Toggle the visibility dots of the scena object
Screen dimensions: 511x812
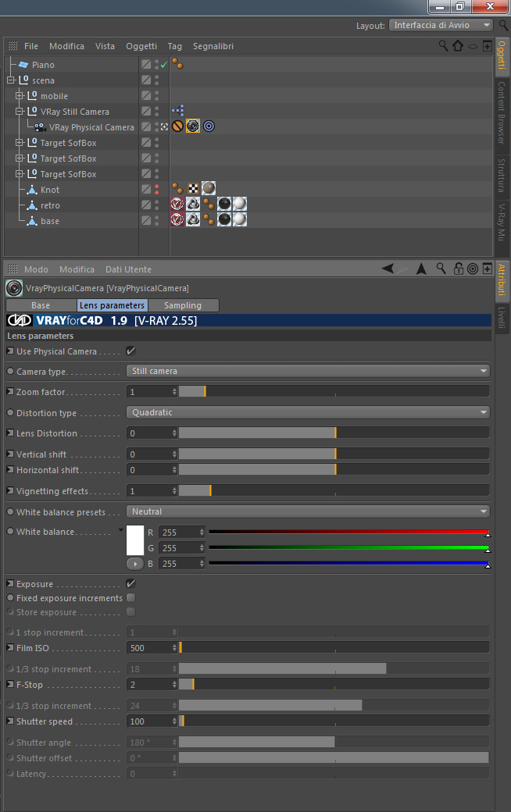pyautogui.click(x=157, y=80)
